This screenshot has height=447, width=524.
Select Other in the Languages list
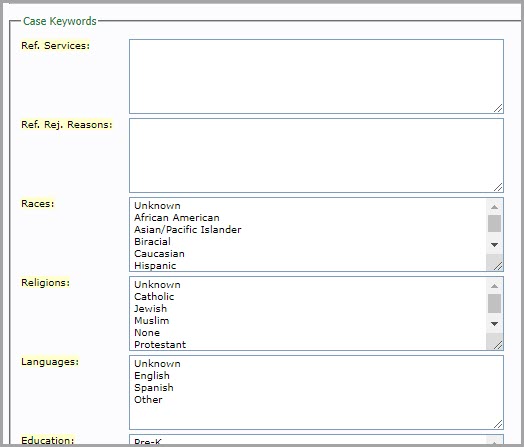[148, 400]
